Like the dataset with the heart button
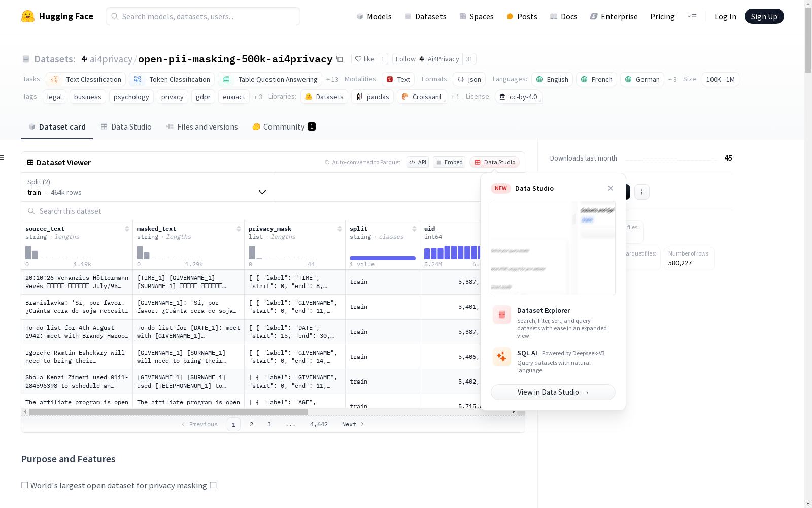The height and width of the screenshot is (508, 812). tap(364, 59)
